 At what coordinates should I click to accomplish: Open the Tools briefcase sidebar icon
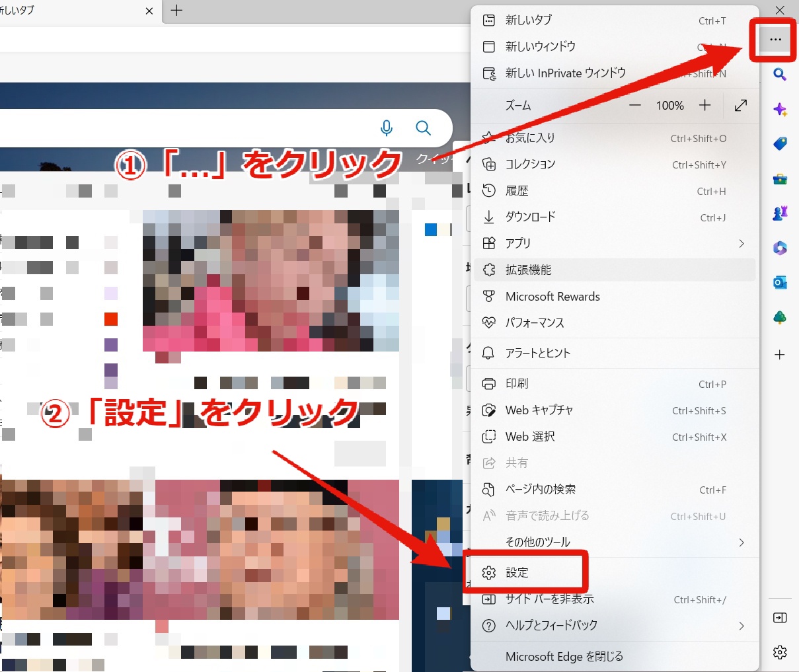click(x=780, y=178)
